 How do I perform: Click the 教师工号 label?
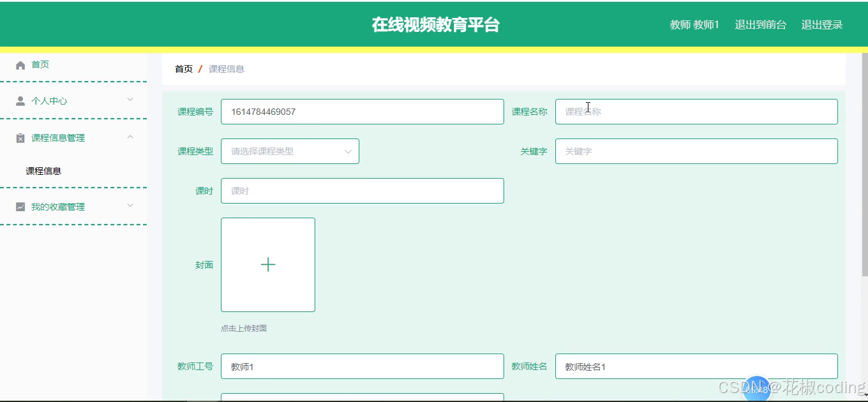[x=195, y=366]
